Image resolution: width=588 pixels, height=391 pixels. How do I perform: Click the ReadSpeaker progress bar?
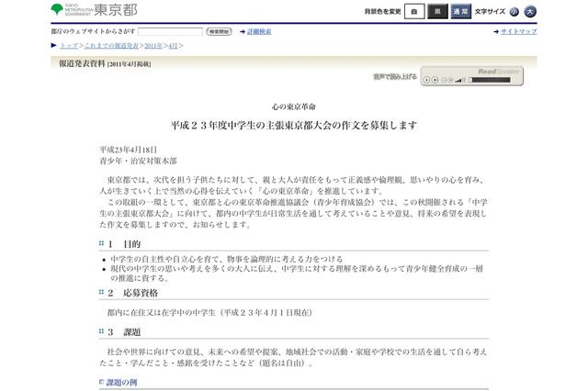tap(490, 80)
